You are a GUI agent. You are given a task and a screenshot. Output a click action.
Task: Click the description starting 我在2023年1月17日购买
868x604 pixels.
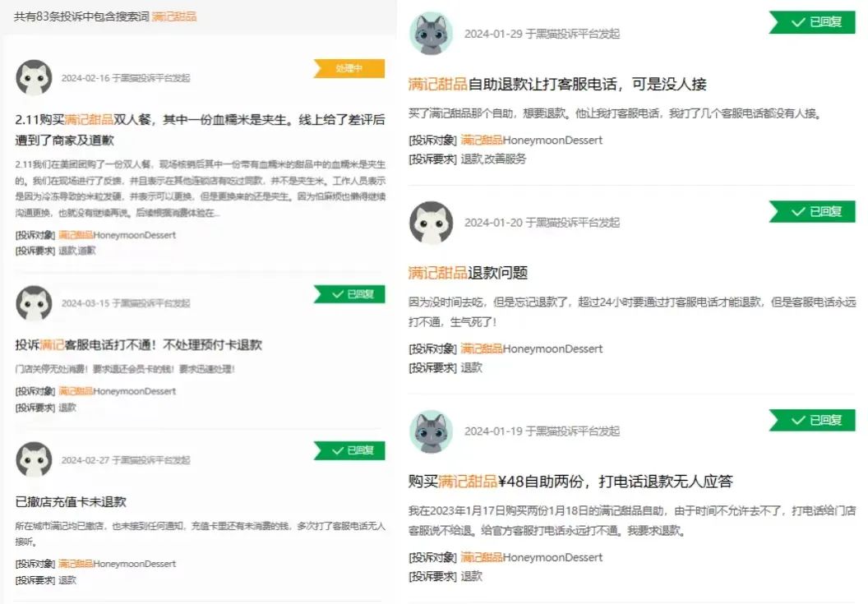tap(632, 520)
